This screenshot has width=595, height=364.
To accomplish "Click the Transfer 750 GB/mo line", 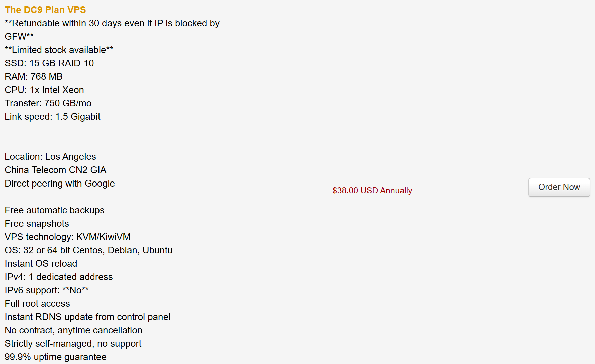I will (48, 103).
